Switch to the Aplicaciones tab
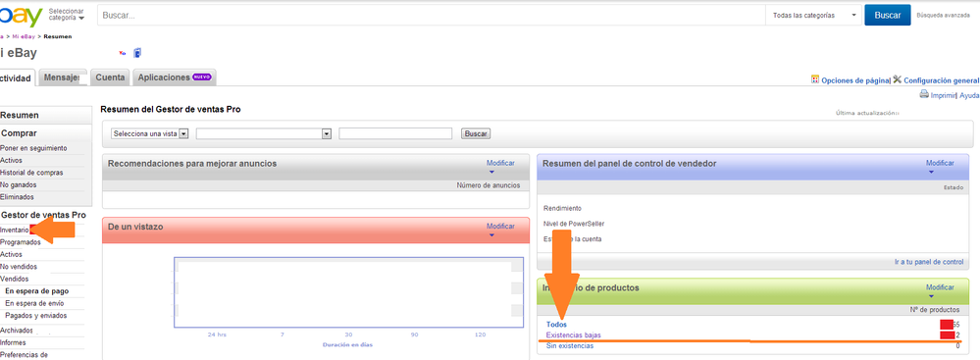This screenshot has width=980, height=360. point(175,77)
